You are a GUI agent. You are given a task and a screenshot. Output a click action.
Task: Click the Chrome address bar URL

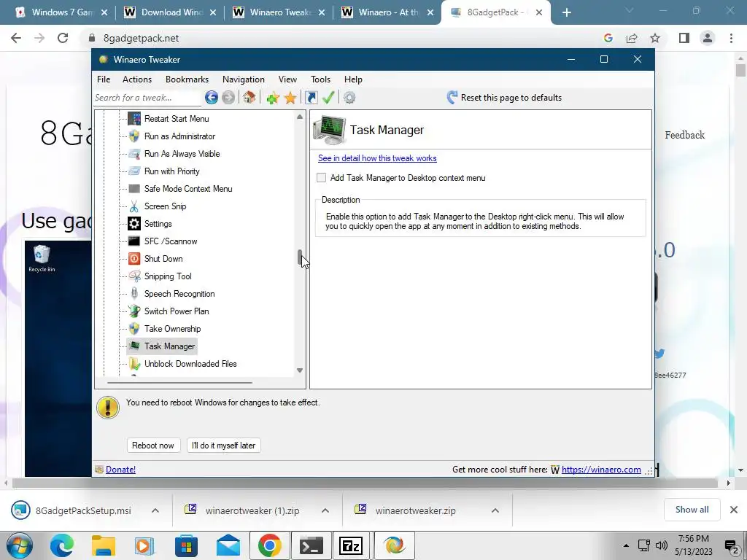(x=141, y=38)
